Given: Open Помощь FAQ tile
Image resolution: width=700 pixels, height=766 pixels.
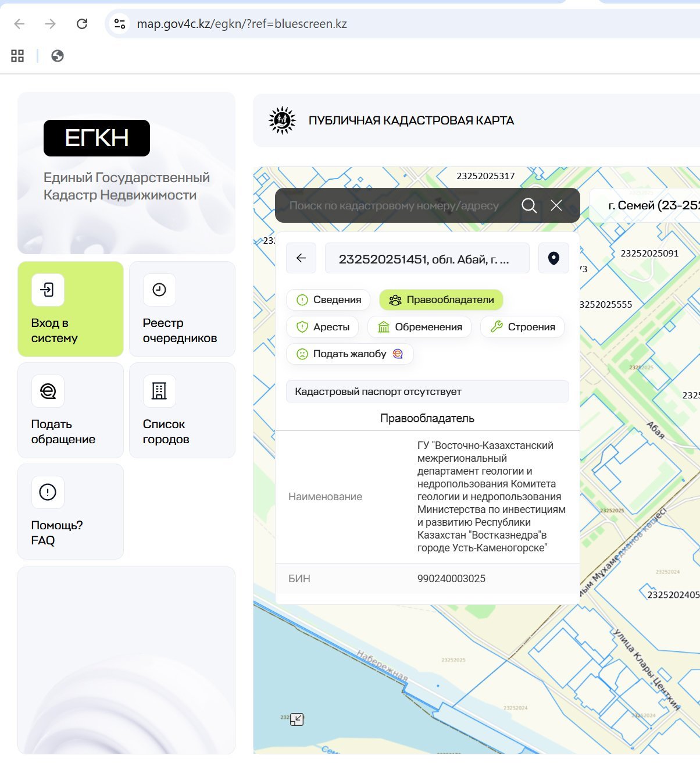Looking at the screenshot, I should tap(70, 511).
